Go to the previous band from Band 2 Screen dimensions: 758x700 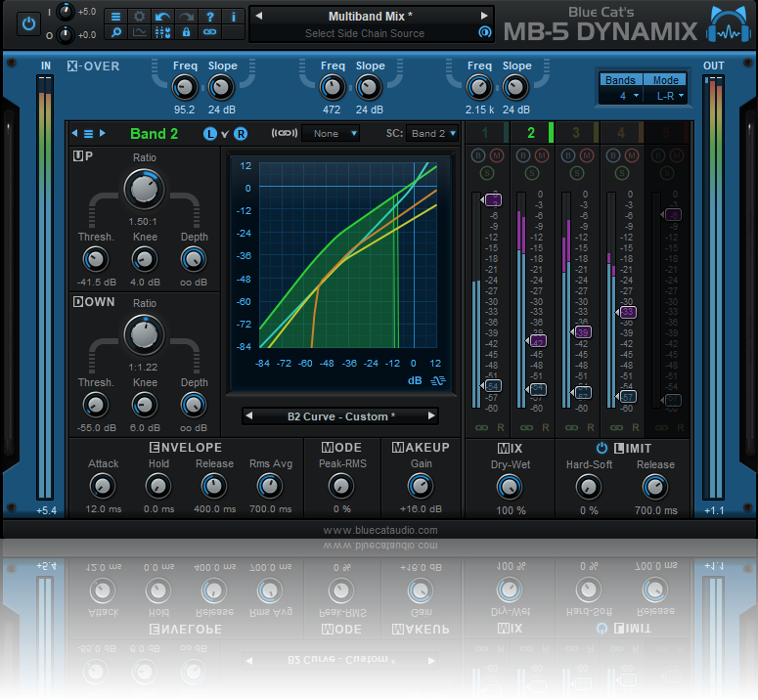74,133
